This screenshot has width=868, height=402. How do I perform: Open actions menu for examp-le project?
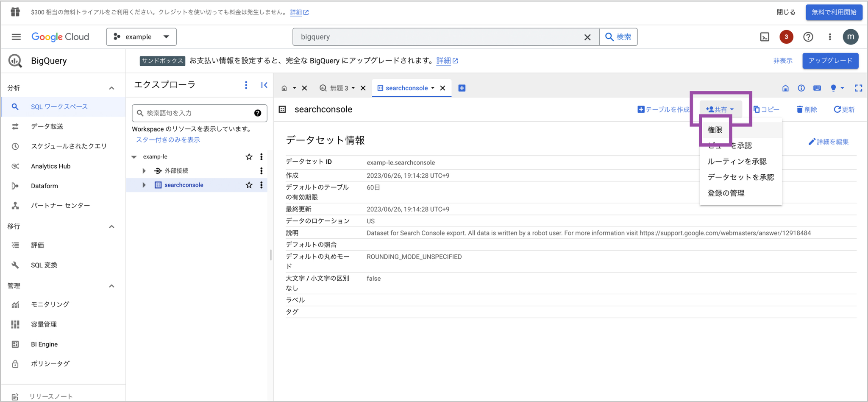click(262, 157)
